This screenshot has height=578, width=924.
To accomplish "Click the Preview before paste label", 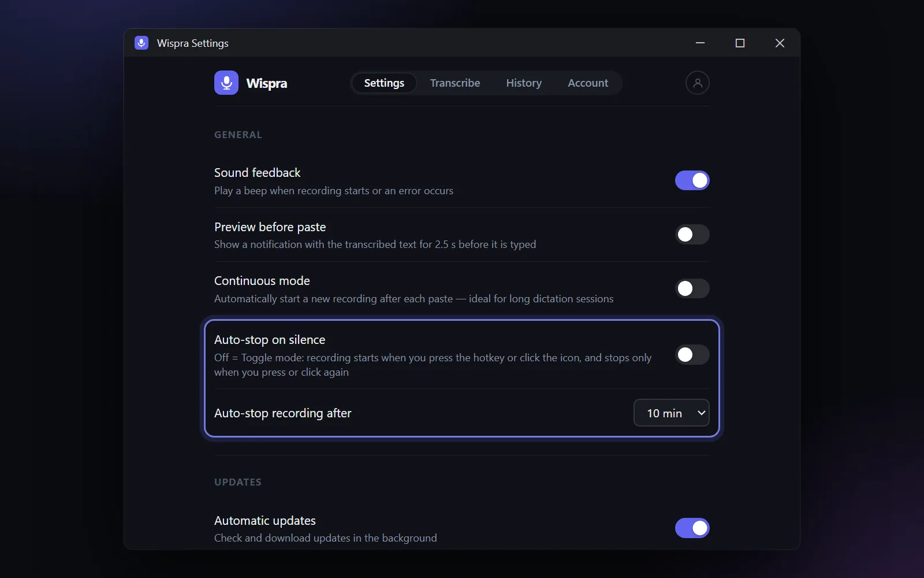I will click(x=270, y=227).
